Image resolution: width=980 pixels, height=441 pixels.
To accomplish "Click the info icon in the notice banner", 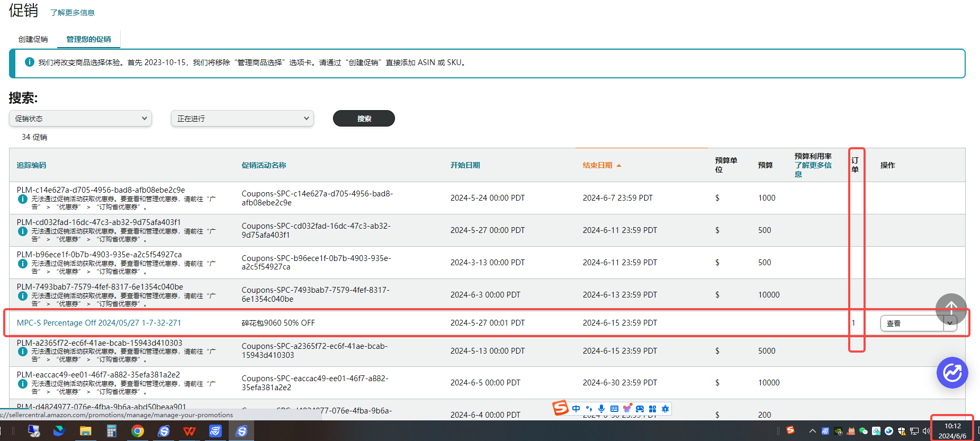I will [x=30, y=62].
